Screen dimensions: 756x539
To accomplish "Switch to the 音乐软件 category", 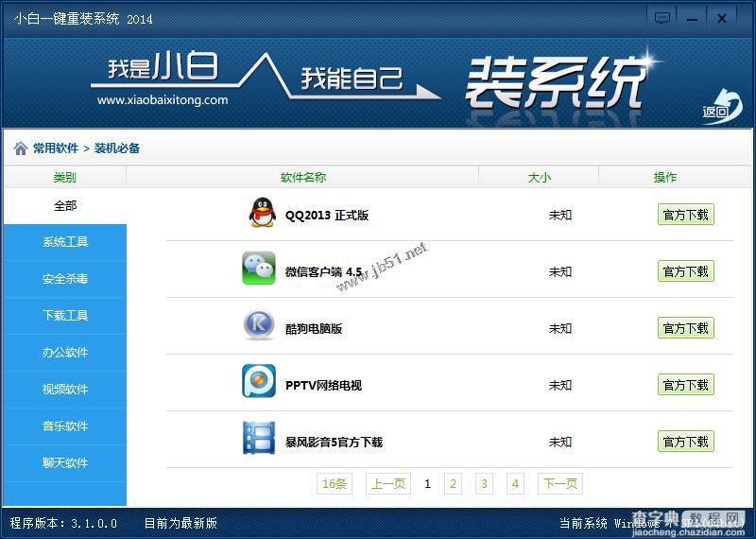I will coord(65,426).
